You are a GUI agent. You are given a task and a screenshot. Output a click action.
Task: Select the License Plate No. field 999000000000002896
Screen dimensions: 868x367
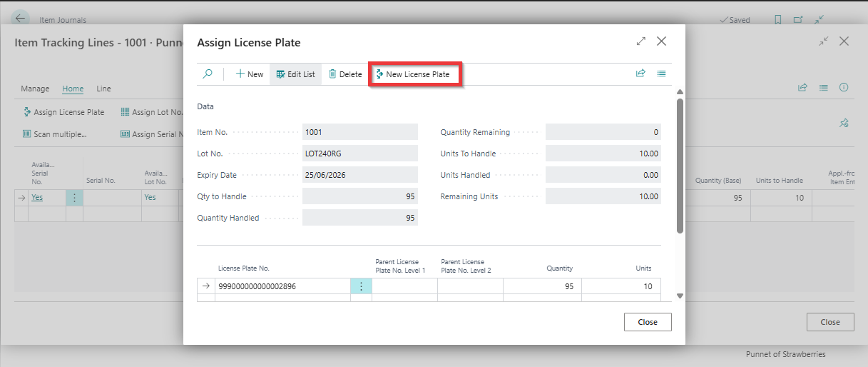pyautogui.click(x=282, y=286)
